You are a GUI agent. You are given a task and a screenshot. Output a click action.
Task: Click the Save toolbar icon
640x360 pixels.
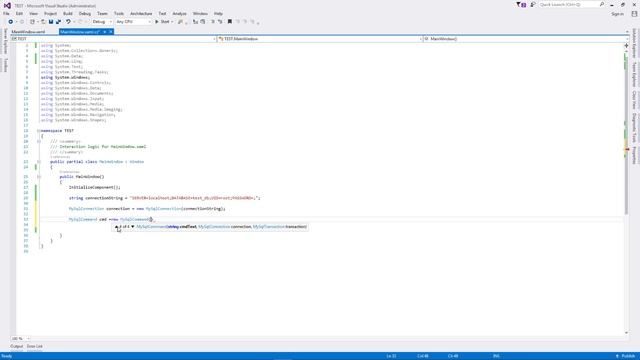[51, 22]
